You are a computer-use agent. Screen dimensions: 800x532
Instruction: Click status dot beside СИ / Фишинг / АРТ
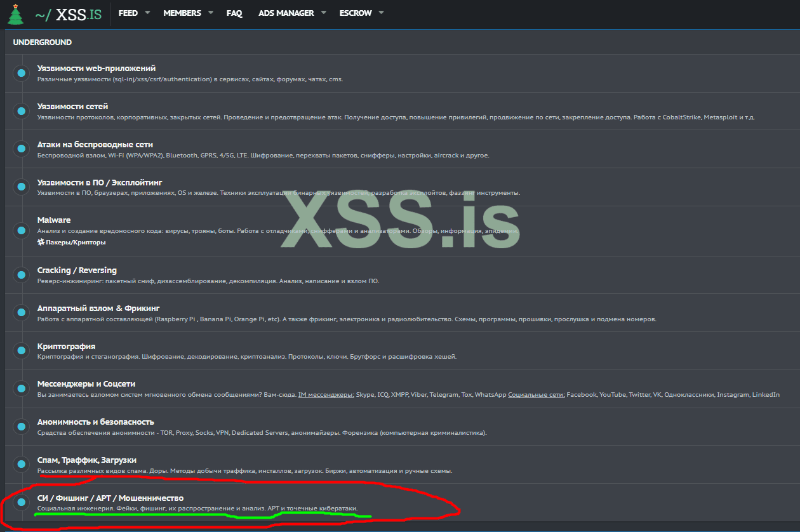pos(22,503)
